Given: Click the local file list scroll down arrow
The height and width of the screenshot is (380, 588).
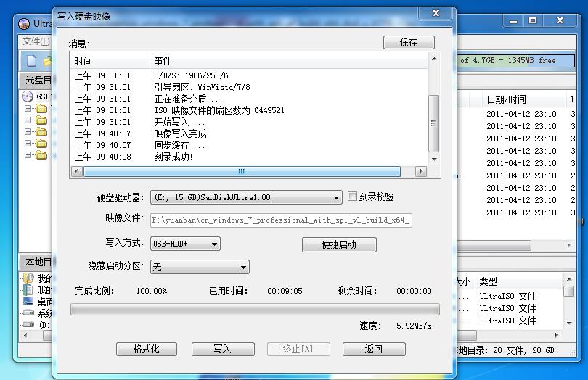Looking at the screenshot, I should point(569,323).
